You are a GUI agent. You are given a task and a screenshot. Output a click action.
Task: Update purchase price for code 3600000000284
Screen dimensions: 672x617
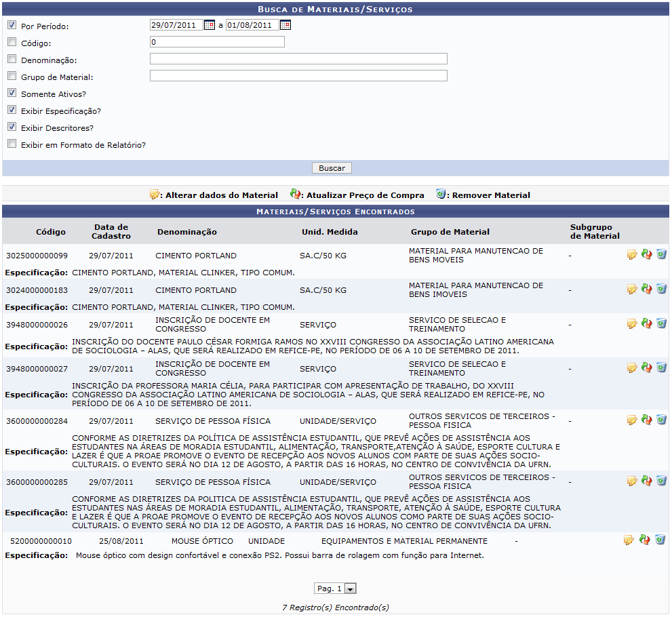[x=646, y=420]
